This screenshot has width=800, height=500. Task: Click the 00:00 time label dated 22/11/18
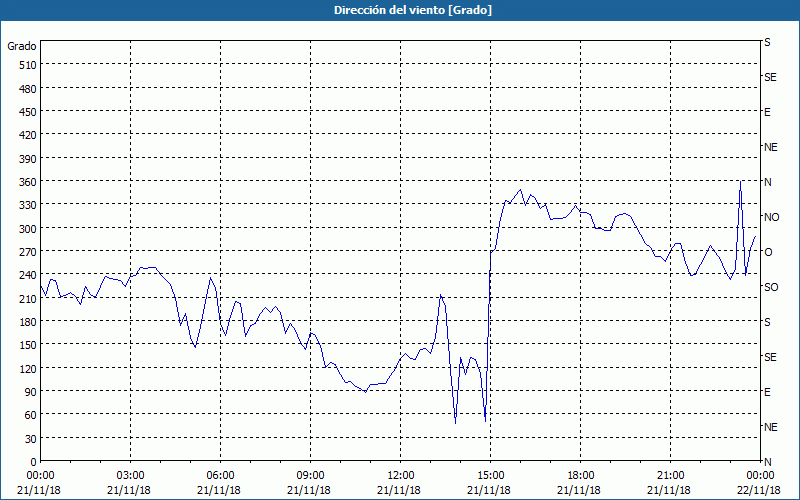point(760,476)
